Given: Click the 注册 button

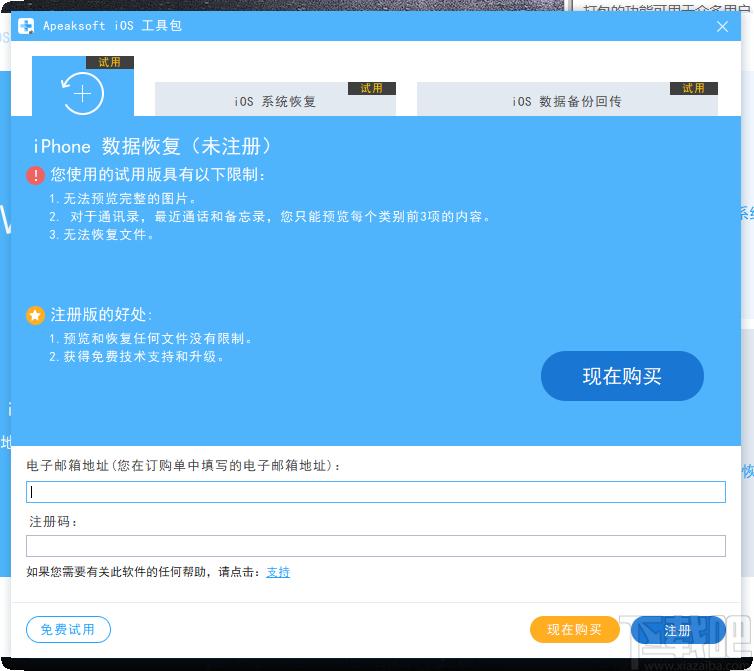Looking at the screenshot, I should coord(678,630).
